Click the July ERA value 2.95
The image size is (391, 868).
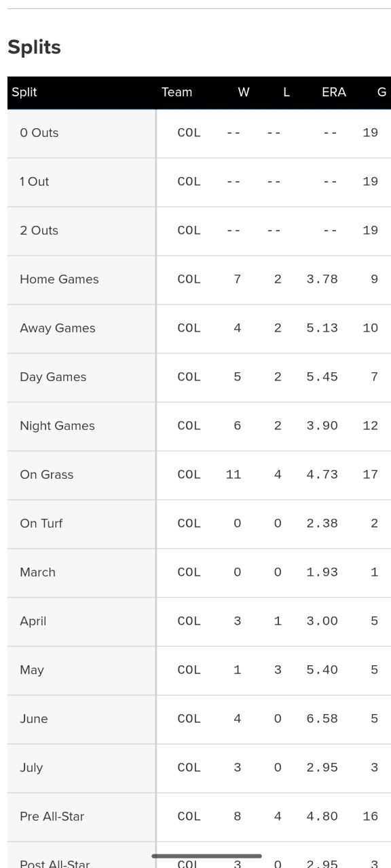(x=322, y=768)
